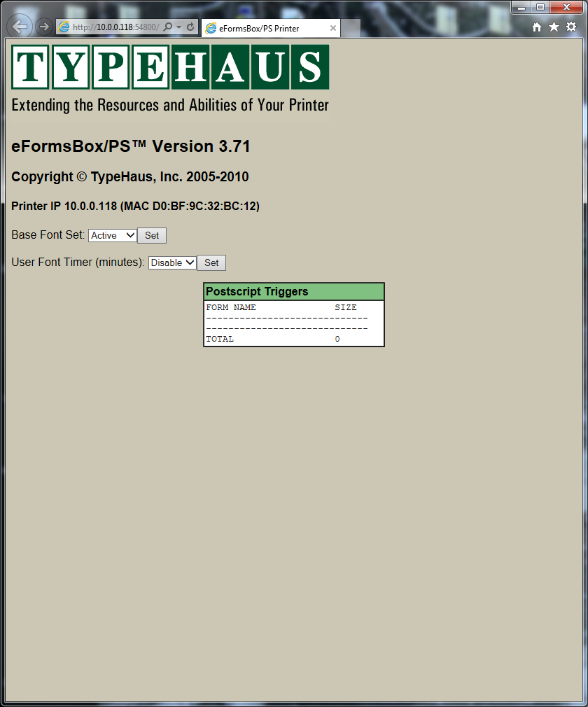Viewport: 588px width, 707px height.
Task: Close the eFormsBox/PS Printer tab
Action: 332,29
